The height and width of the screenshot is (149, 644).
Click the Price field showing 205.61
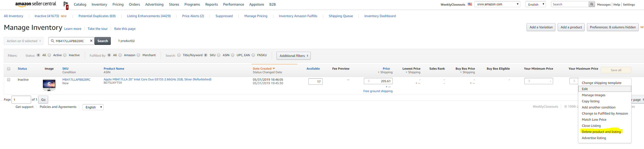(378, 81)
